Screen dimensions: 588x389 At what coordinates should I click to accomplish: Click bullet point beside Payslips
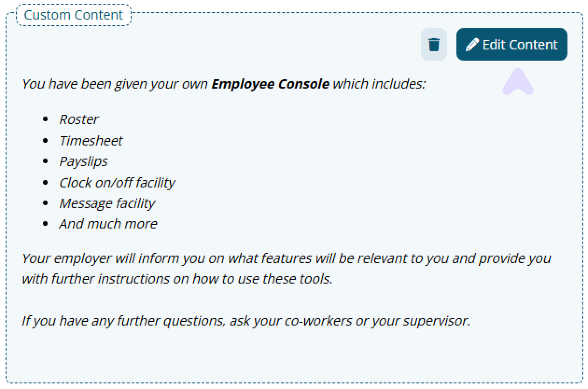click(x=45, y=161)
